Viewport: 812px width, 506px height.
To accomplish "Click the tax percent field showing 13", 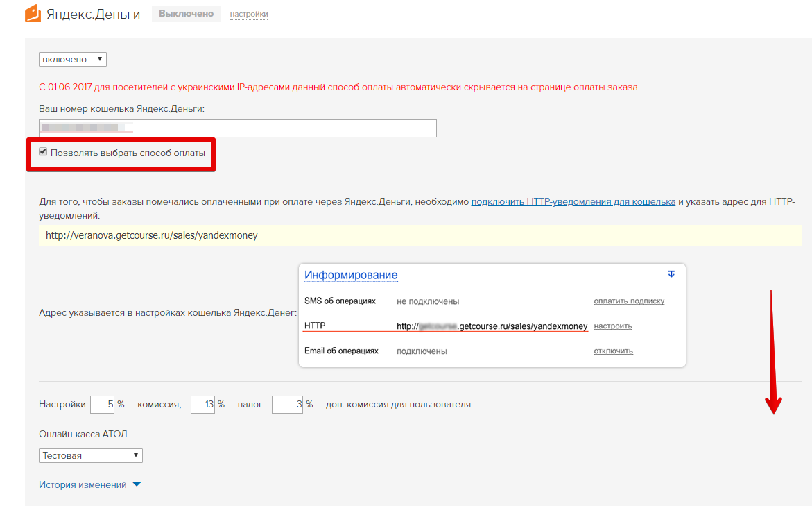I will click(x=202, y=405).
